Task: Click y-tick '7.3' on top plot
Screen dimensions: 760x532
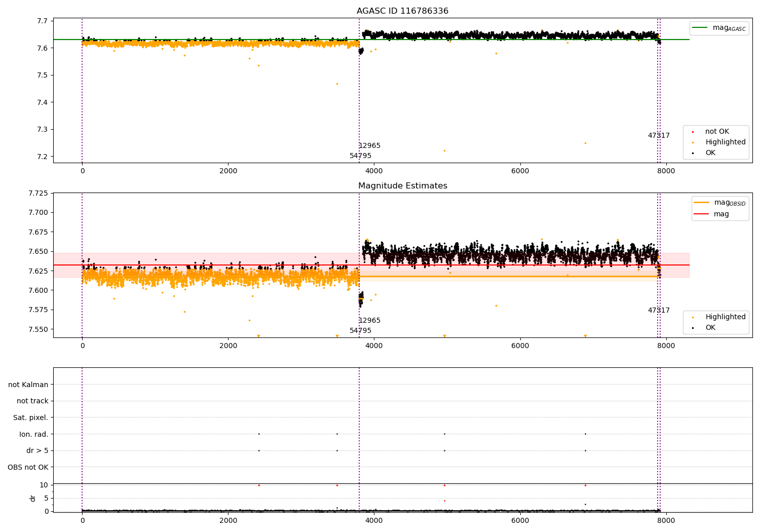Action: click(43, 129)
